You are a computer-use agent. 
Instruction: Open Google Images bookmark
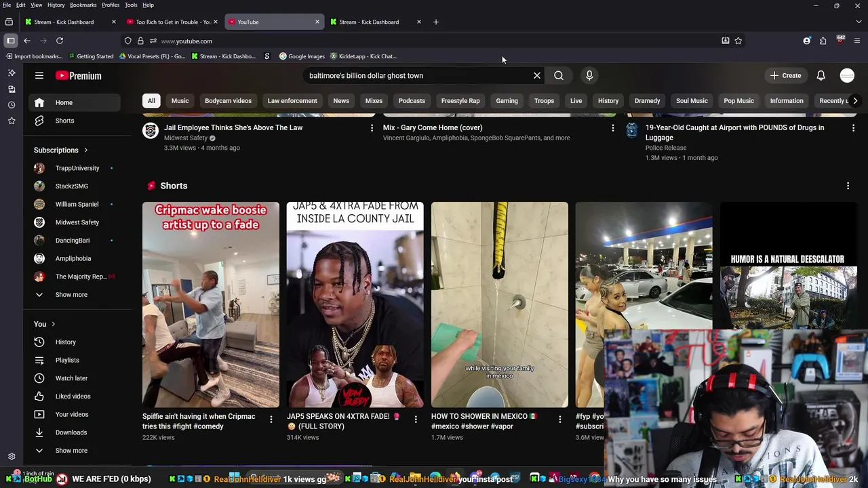point(302,56)
